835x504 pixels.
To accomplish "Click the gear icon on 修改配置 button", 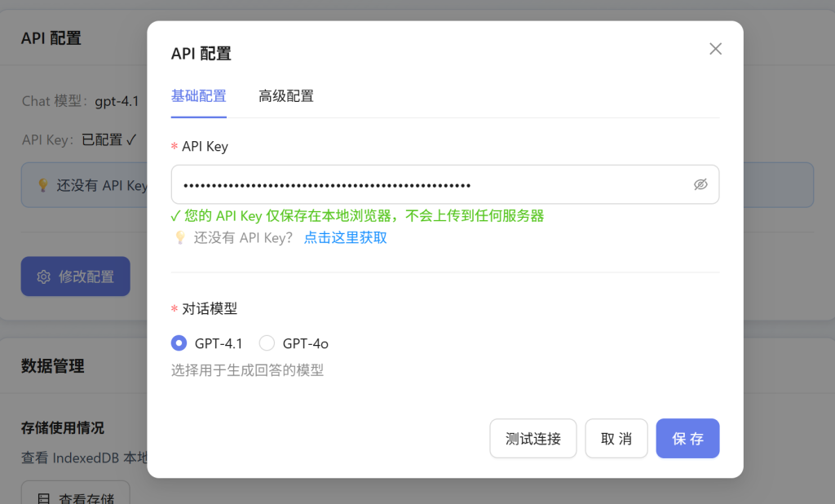I will 45,276.
